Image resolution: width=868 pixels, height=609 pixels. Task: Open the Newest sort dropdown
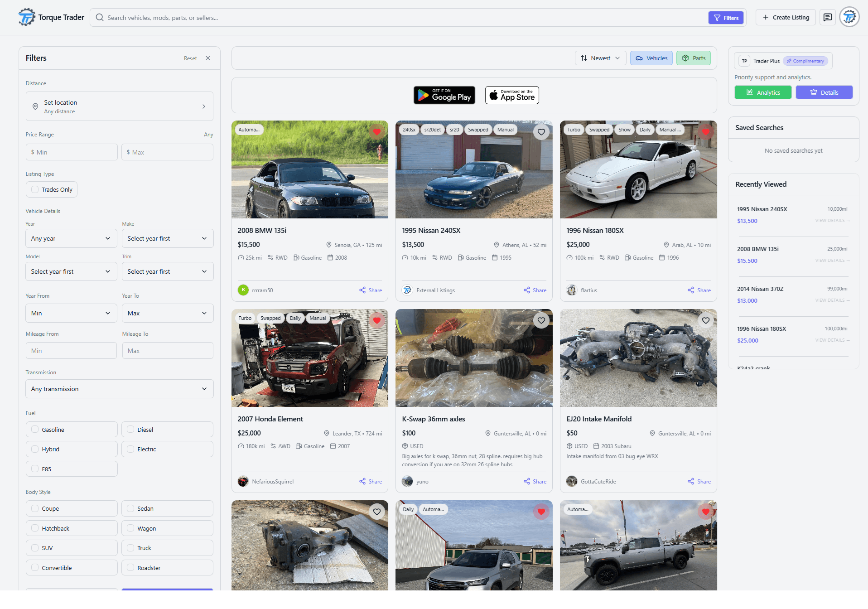coord(600,58)
